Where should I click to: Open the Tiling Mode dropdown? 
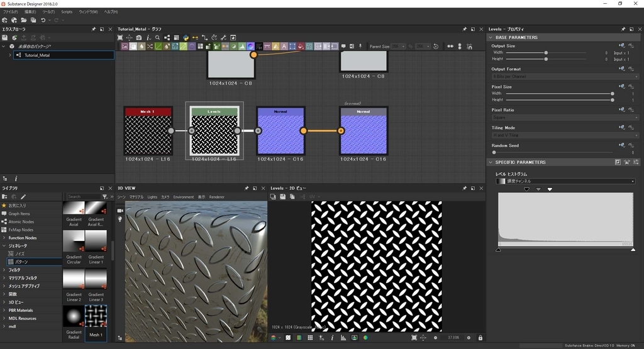coord(564,135)
